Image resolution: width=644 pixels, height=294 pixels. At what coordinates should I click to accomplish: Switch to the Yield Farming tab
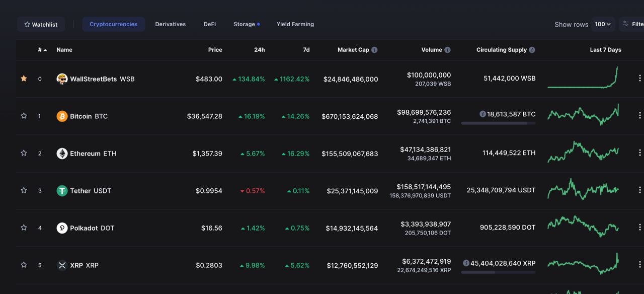(295, 24)
